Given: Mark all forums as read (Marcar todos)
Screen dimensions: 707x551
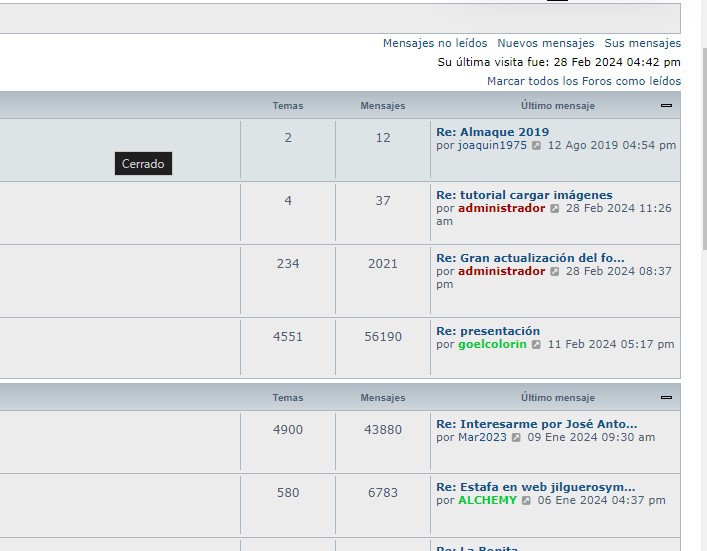Looking at the screenshot, I should [584, 81].
